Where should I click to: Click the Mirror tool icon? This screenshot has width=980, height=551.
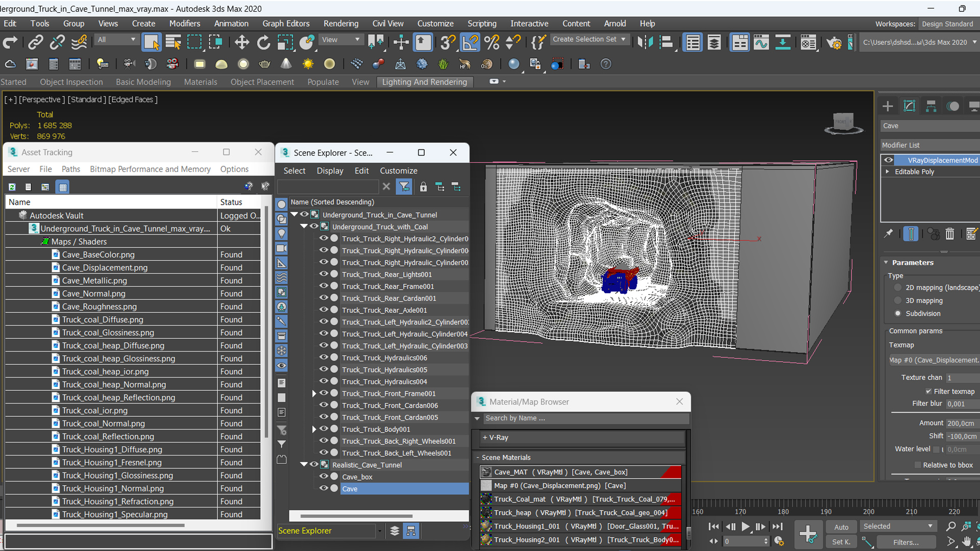pos(645,42)
